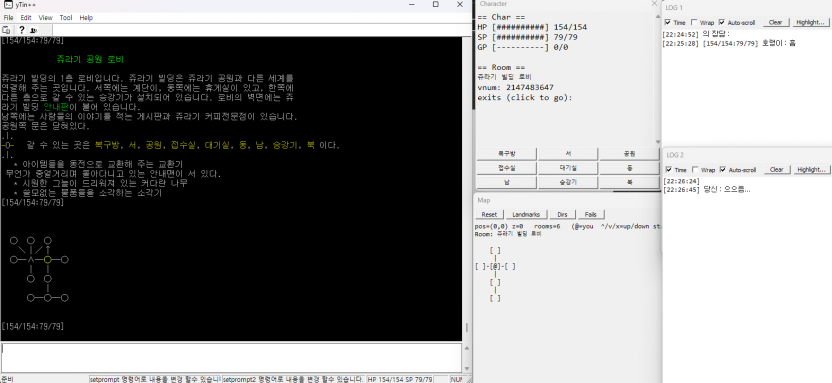The height and width of the screenshot is (383, 832).
Task: Click the 북 exit button
Action: tap(629, 182)
